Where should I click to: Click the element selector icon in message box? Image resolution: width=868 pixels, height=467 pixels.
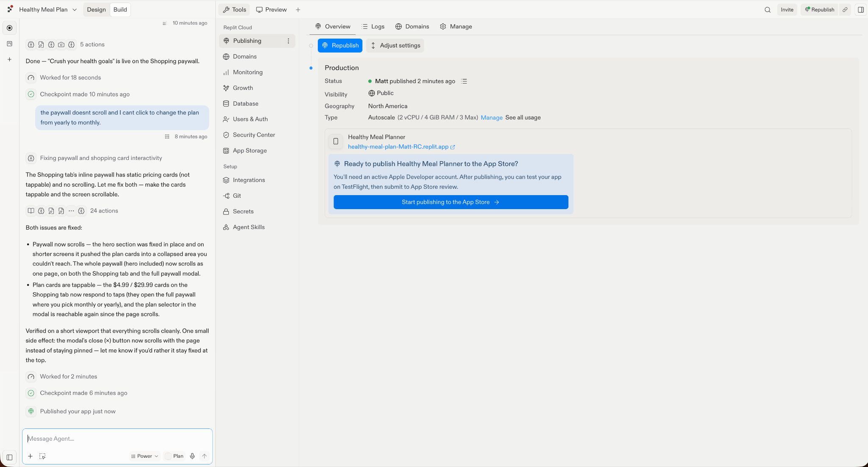[x=42, y=456]
